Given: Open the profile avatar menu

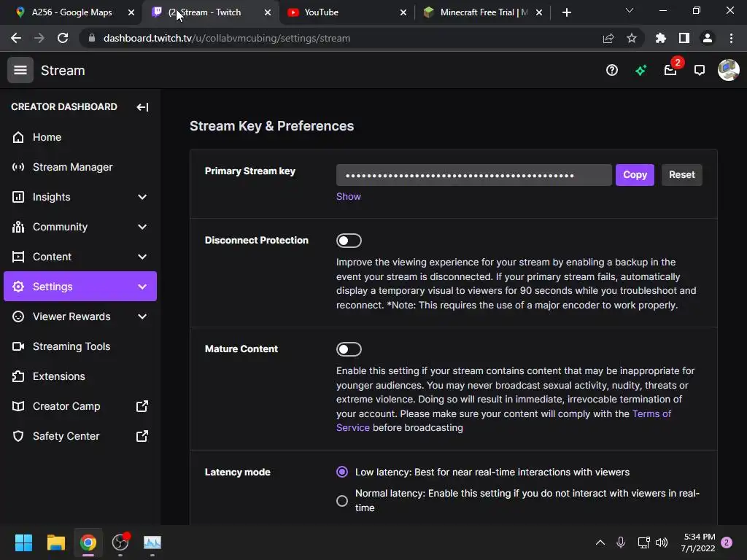Looking at the screenshot, I should [x=729, y=70].
